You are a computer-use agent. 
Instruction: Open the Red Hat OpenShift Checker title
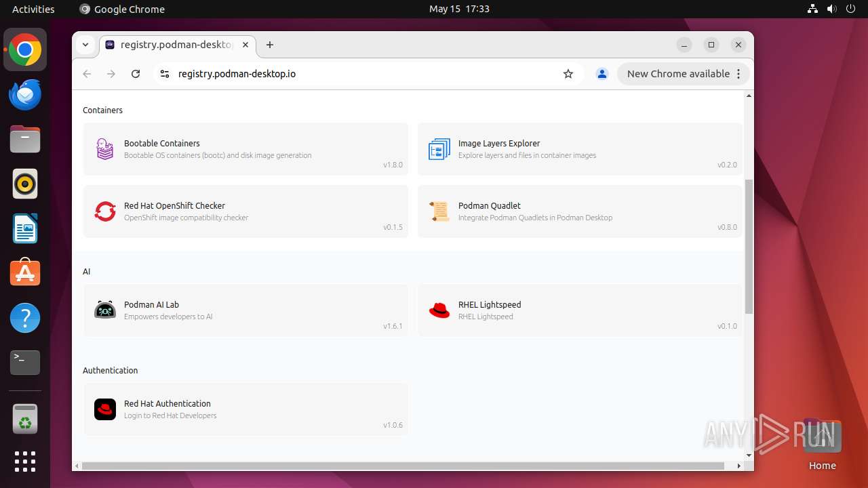coord(174,205)
